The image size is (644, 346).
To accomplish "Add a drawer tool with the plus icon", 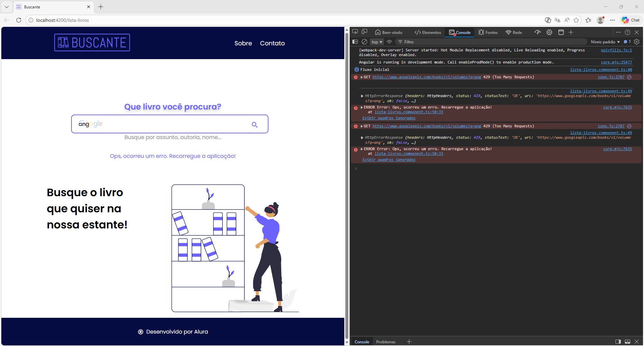I will click(x=409, y=342).
